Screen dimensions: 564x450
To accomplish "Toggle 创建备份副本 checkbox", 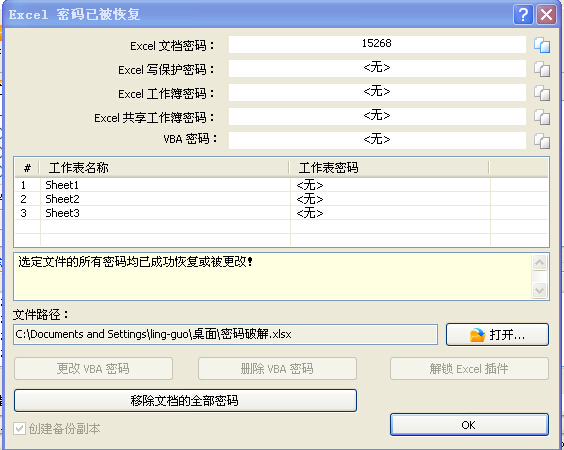I will point(19,428).
